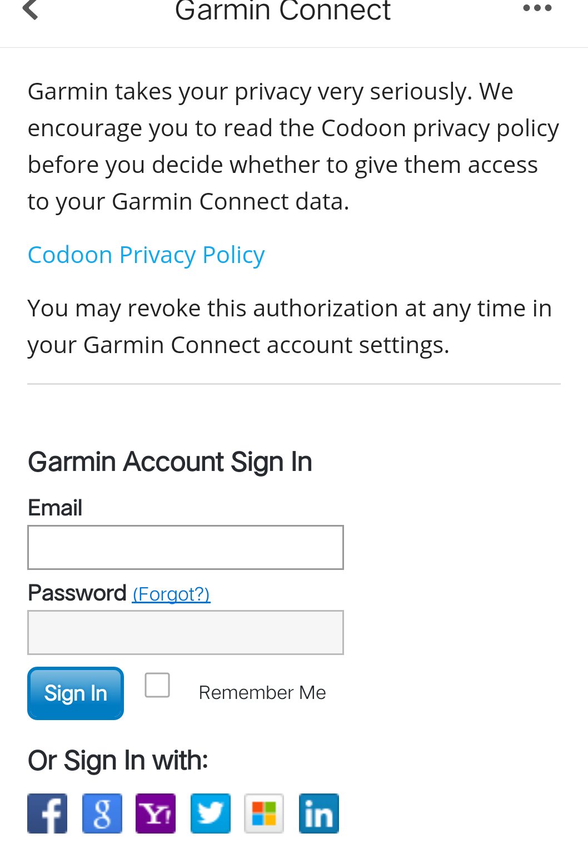Click the Password field label

tap(77, 593)
